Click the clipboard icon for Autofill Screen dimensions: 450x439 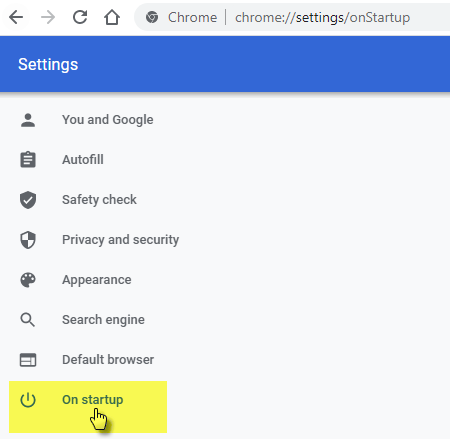[28, 160]
